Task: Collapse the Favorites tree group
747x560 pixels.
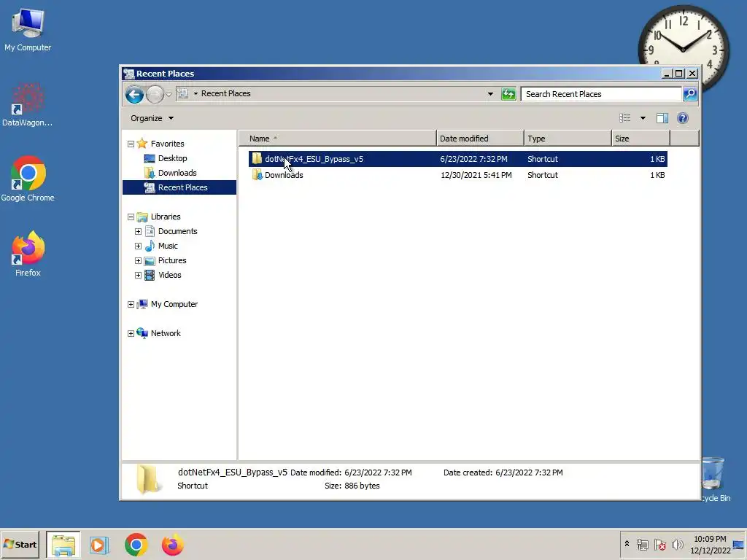Action: (x=131, y=144)
